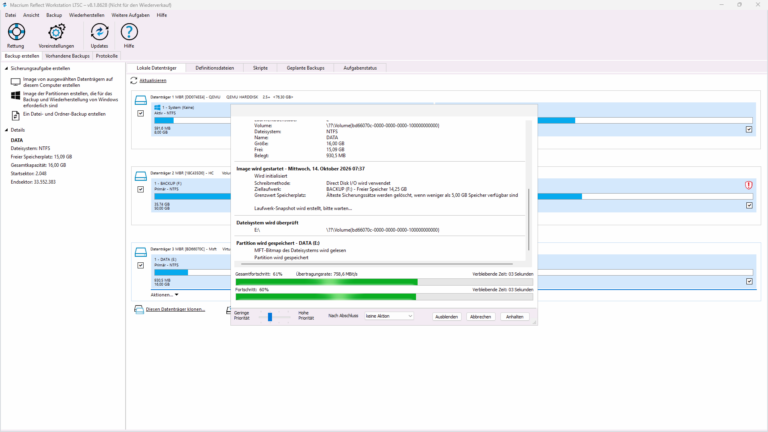768x432 pixels.
Task: Click 'Endsektor: 33.552.383' in Details
Action: (33, 182)
